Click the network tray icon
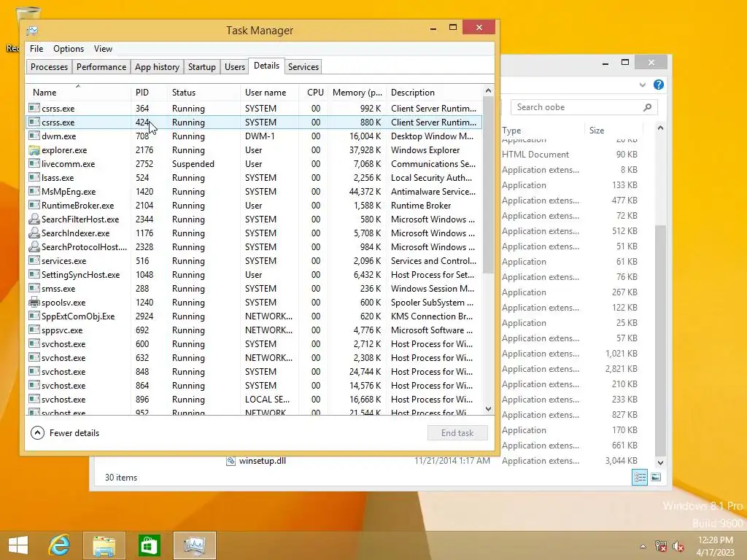The height and width of the screenshot is (560, 747). coord(660,545)
